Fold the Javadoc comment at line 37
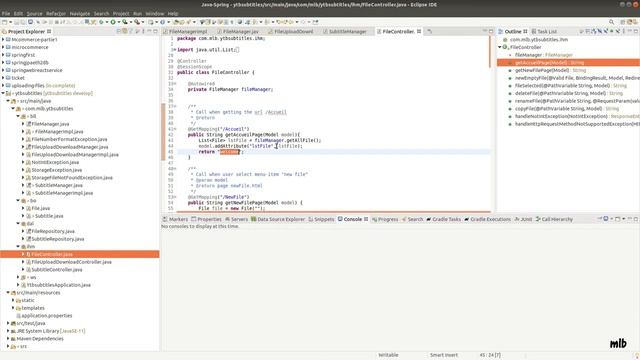Screen dimensions: 640x360 175,106
